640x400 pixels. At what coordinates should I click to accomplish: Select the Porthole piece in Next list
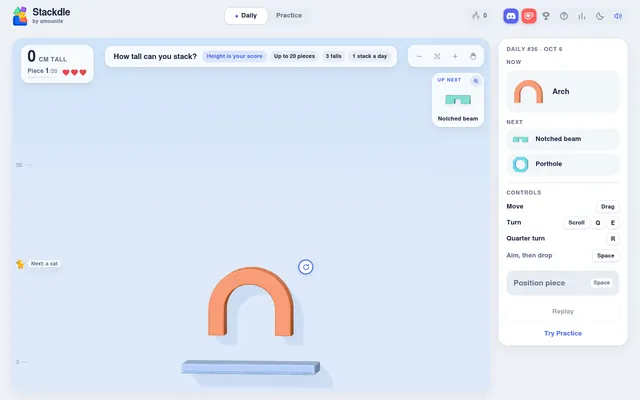tap(563, 164)
